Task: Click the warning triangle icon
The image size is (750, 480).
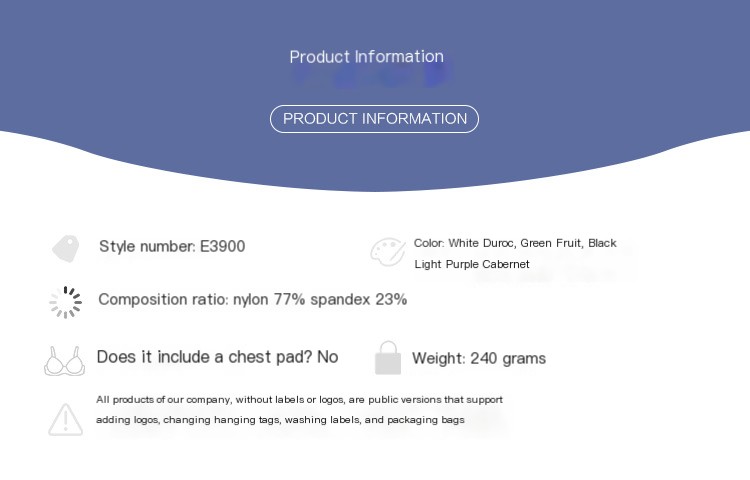Action: click(x=66, y=420)
